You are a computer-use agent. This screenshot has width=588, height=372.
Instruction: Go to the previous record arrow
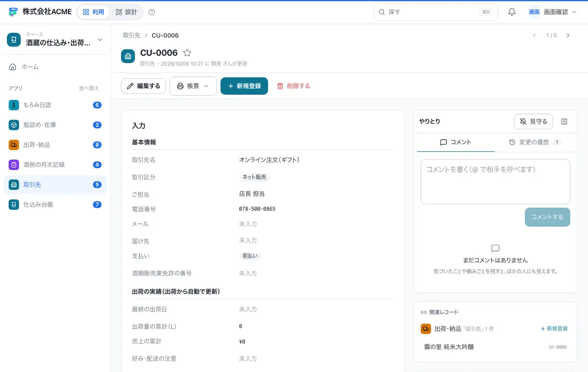[534, 35]
